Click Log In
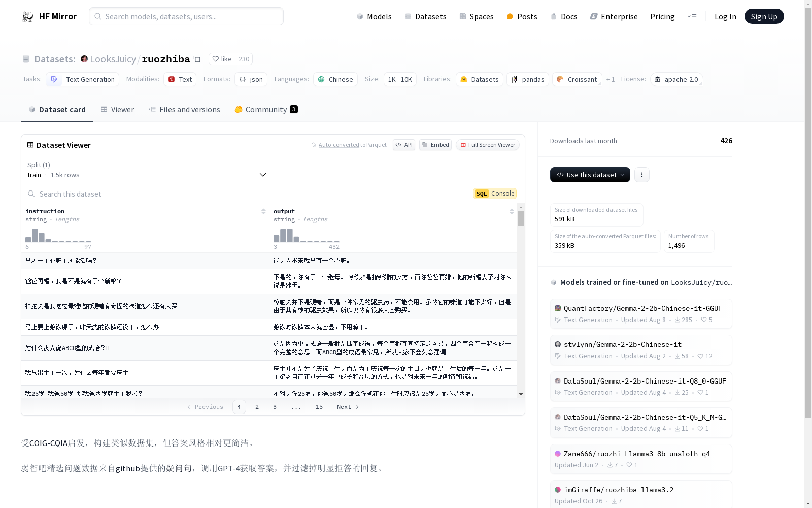This screenshot has width=812, height=508. point(725,16)
